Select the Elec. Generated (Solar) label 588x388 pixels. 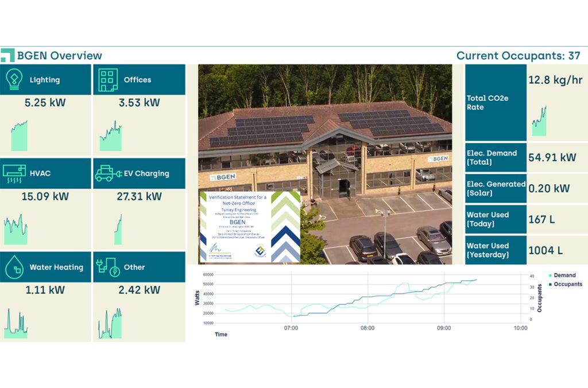tap(496, 189)
